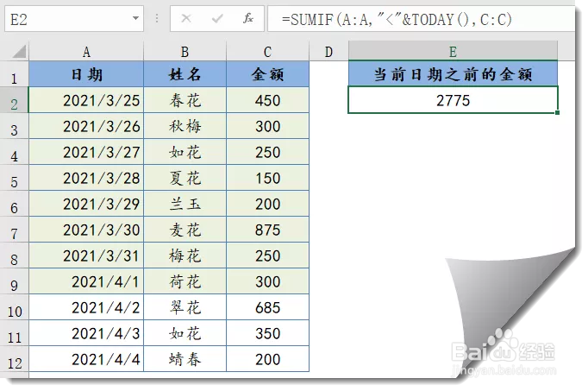Select row 11 header
Image resolution: width=588 pixels, height=391 pixels.
click(15, 333)
